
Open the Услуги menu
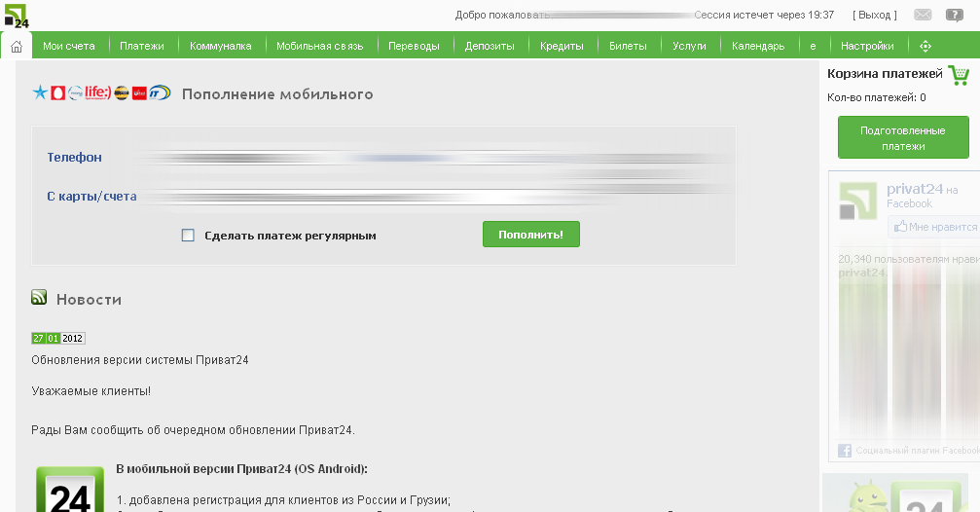(689, 47)
